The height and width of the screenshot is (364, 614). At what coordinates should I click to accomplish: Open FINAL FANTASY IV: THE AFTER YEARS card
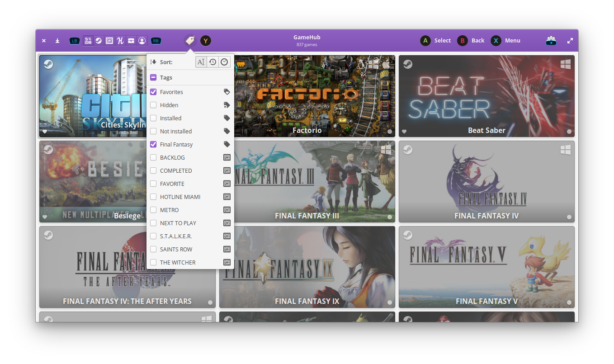coord(127,267)
